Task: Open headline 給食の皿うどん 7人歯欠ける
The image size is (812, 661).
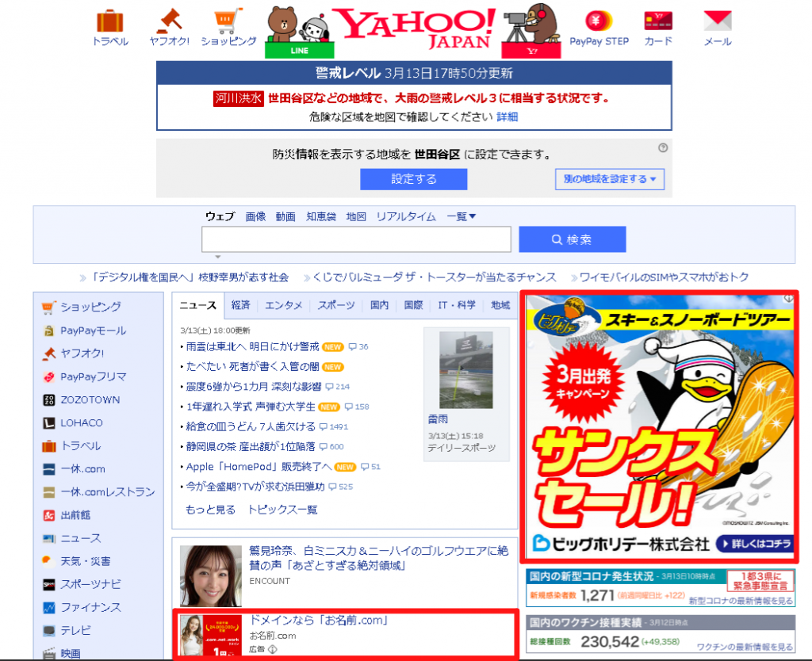Action: 250,426
